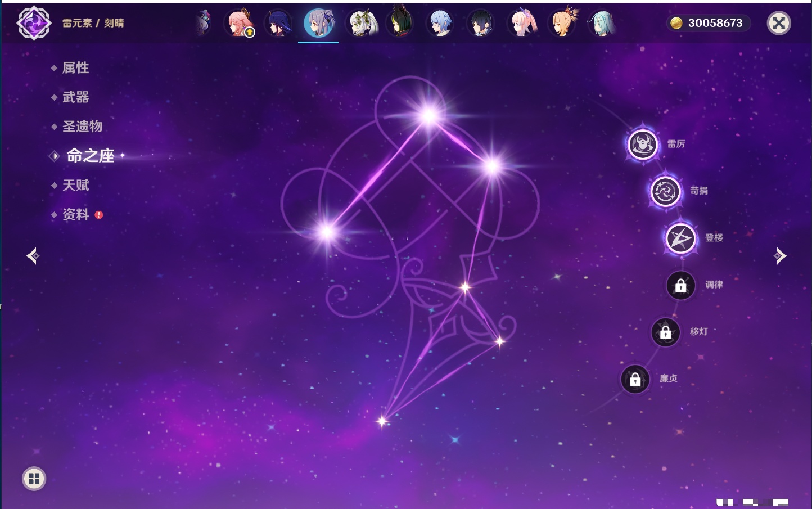Image resolution: width=812 pixels, height=509 pixels.
Task: Select the Yoimiya character portrait
Action: 562,23
